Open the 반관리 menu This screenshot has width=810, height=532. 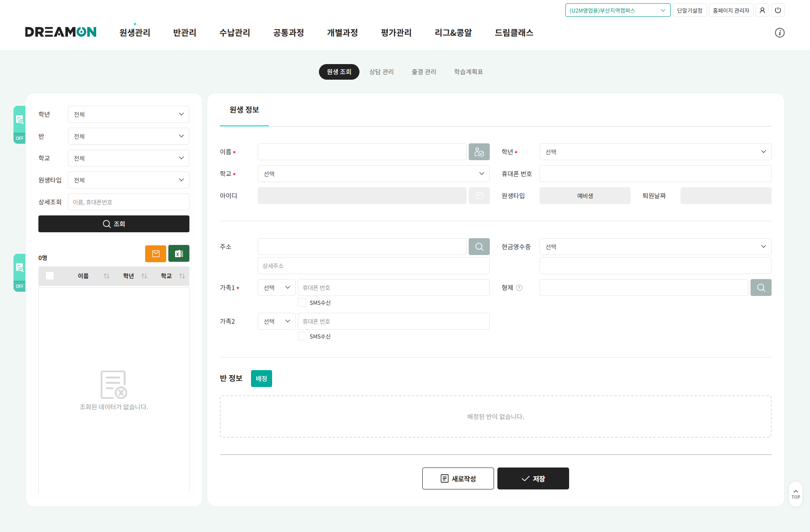185,32
